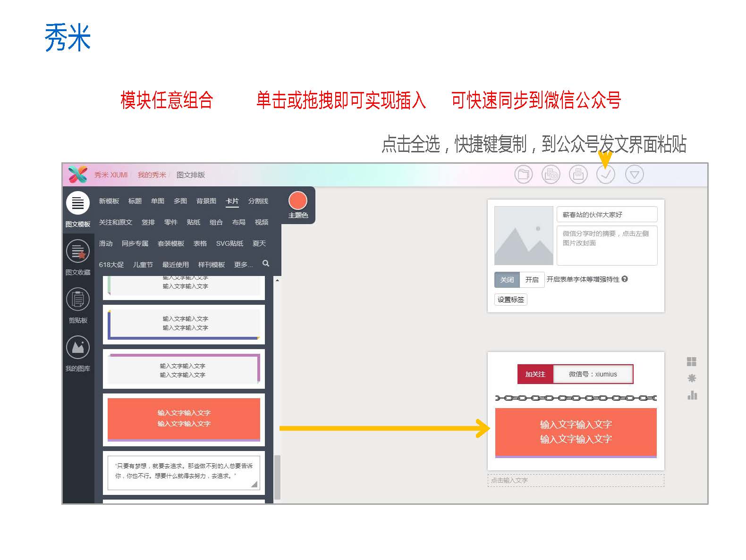Switch to 分割线 category tab
The width and height of the screenshot is (746, 560).
click(258, 201)
